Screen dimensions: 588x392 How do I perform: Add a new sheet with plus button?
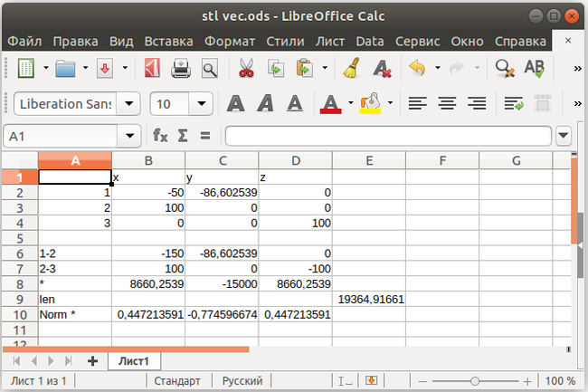(91, 360)
